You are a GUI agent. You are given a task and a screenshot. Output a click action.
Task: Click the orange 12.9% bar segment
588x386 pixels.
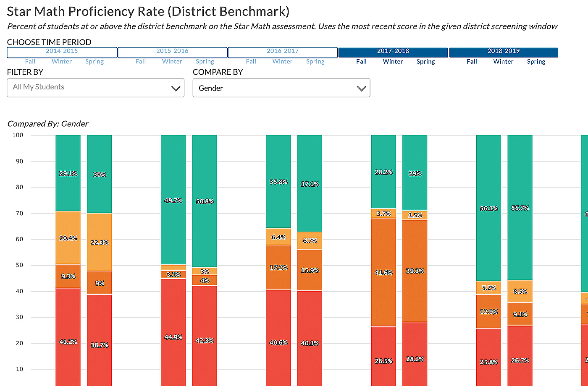(x=489, y=311)
